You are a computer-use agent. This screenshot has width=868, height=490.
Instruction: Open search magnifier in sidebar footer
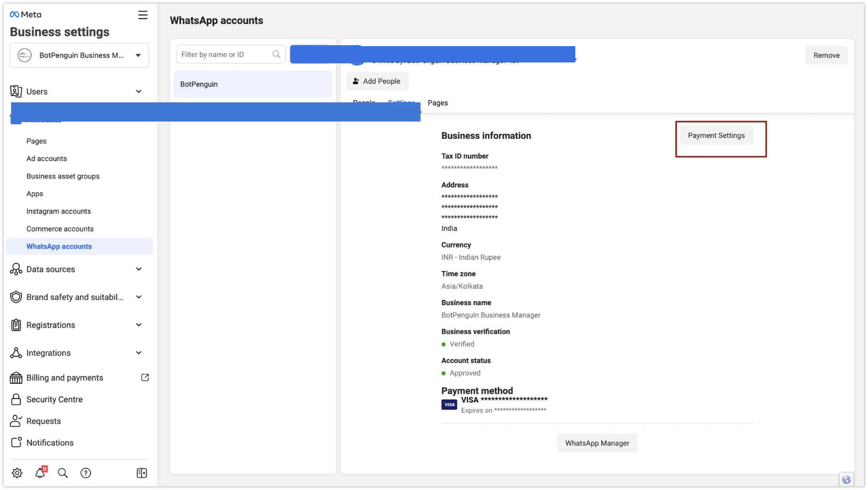(62, 473)
